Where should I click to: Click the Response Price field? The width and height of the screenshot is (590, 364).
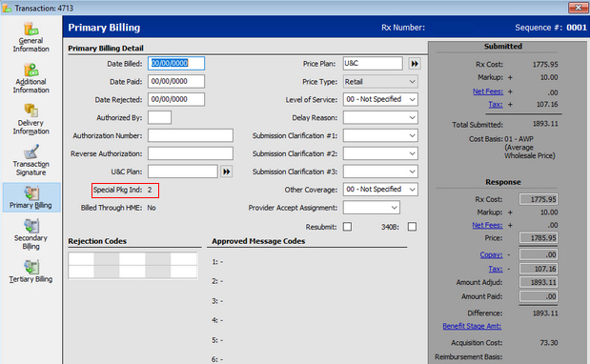tap(539, 237)
